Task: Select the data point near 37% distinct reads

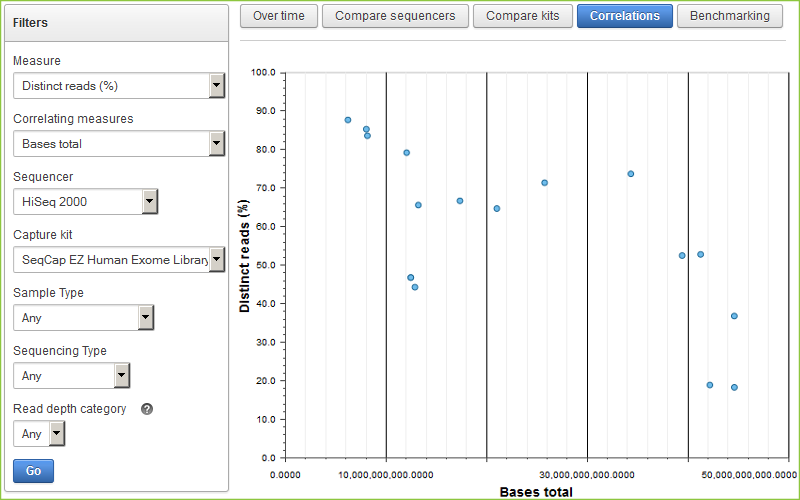Action: click(734, 316)
